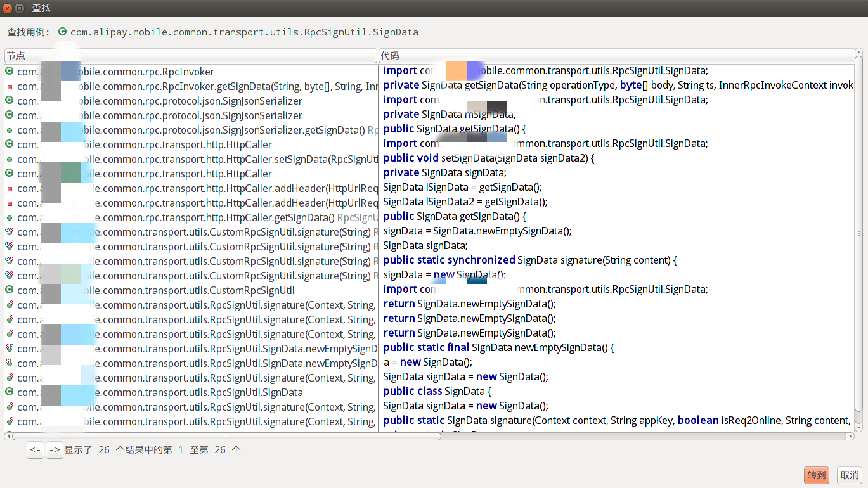Select code row 'public void setSignData(SignData signData2) {'

click(616, 158)
